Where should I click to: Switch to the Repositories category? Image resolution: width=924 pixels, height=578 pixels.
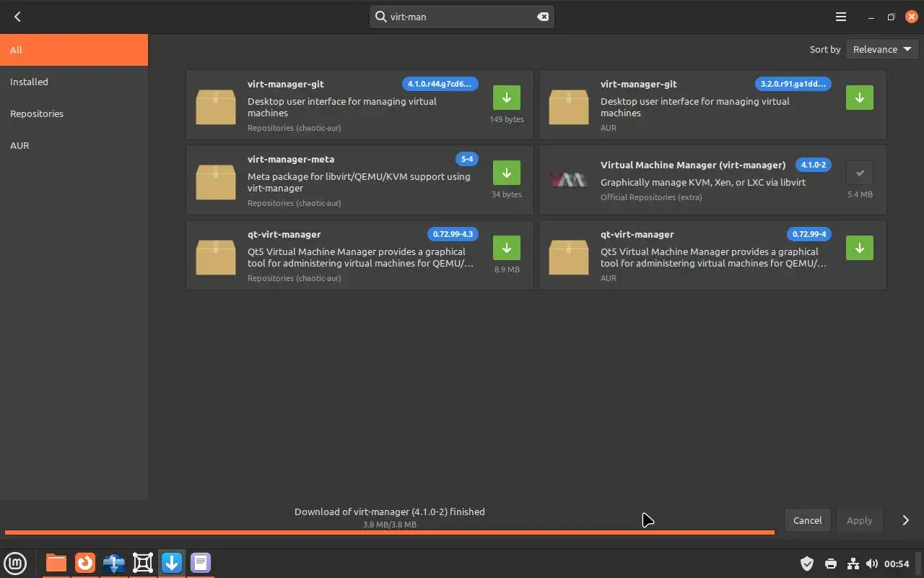pos(74,113)
